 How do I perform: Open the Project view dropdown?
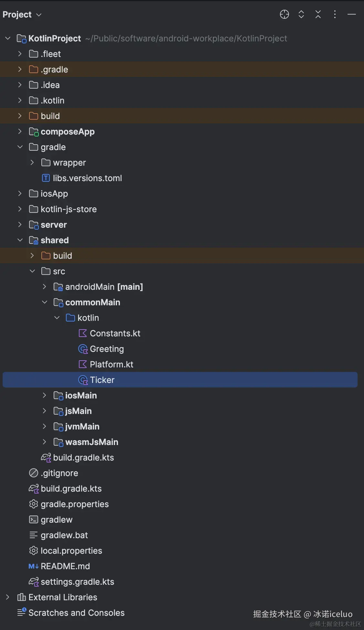(x=22, y=15)
